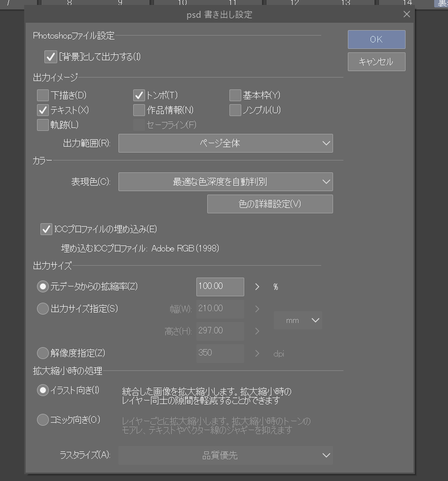
Task: Open the 色の詳細設定 color settings
Action: 270,204
